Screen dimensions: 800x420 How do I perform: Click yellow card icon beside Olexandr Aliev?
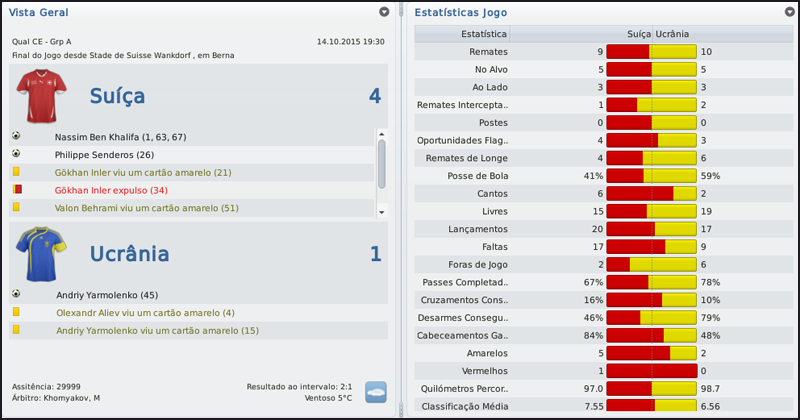pos(16,313)
